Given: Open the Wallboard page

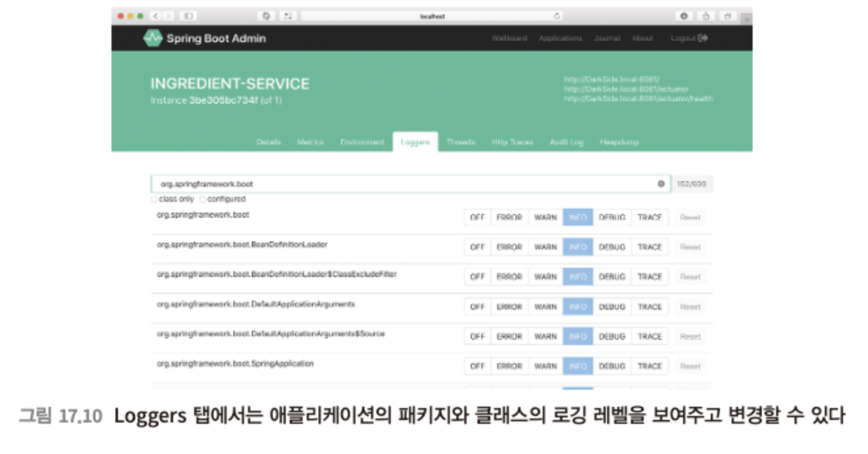Looking at the screenshot, I should [509, 38].
